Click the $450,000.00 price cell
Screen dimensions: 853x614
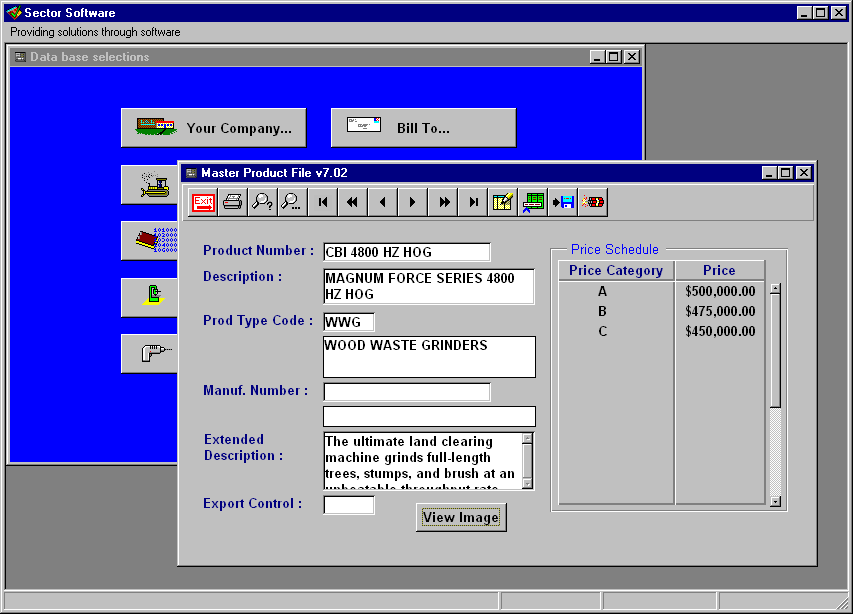coord(720,332)
